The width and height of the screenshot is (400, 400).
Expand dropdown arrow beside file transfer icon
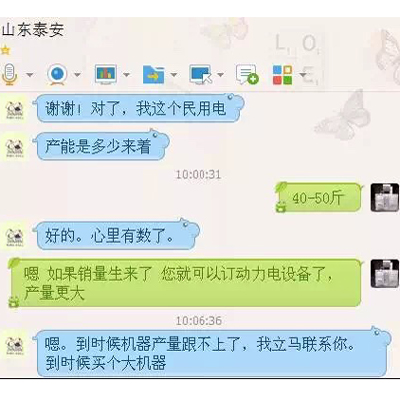point(174,74)
